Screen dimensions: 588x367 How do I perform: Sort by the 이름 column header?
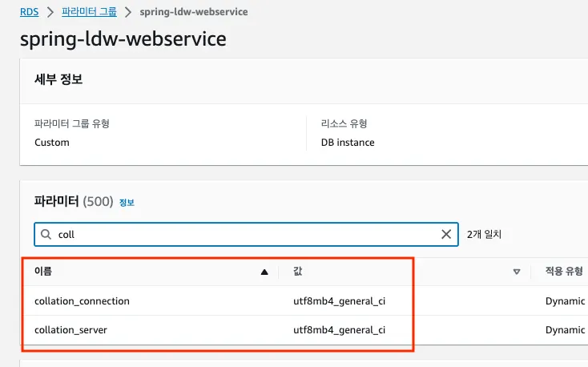tap(44, 272)
